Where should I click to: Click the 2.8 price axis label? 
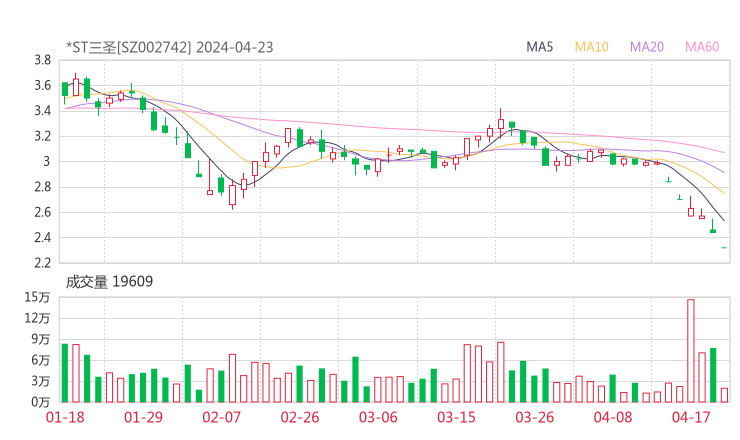point(42,187)
